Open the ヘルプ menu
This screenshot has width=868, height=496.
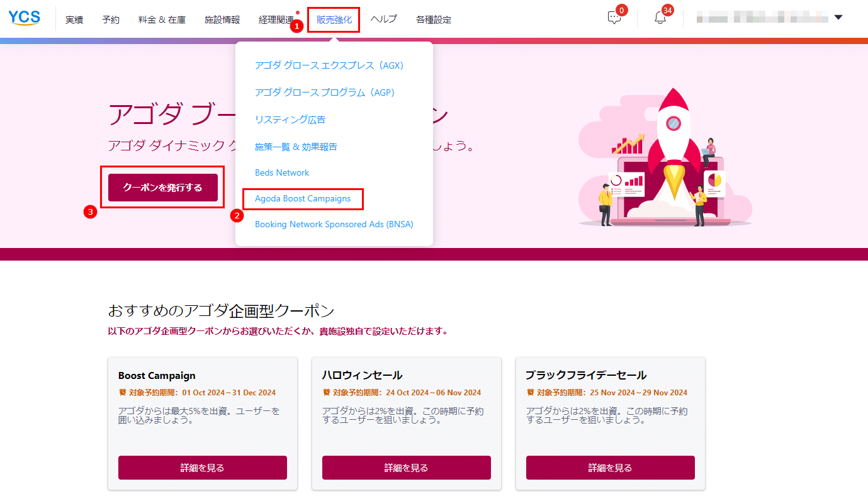383,20
